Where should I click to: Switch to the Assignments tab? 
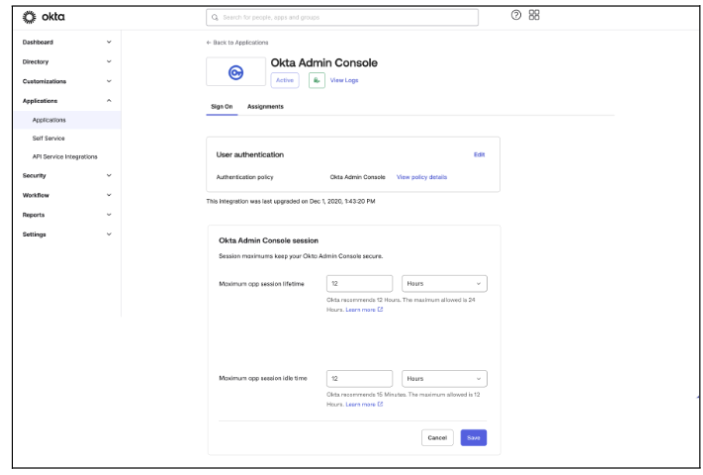265,106
